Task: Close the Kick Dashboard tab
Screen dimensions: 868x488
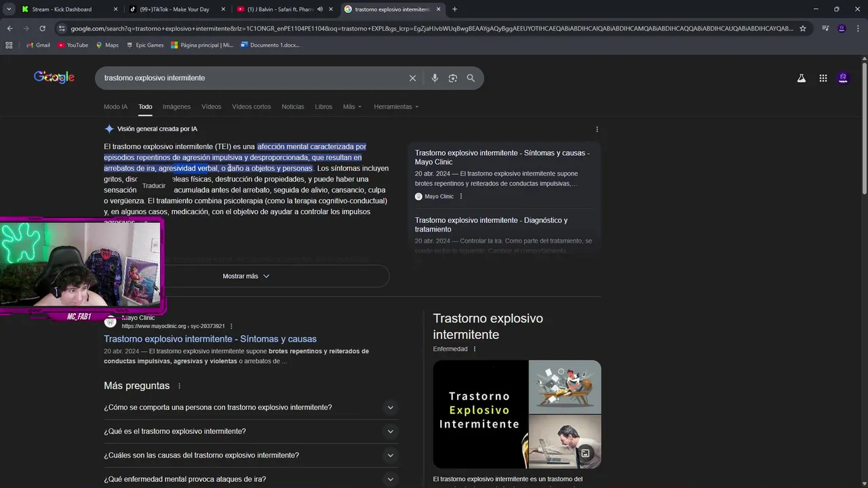Action: tap(115, 9)
